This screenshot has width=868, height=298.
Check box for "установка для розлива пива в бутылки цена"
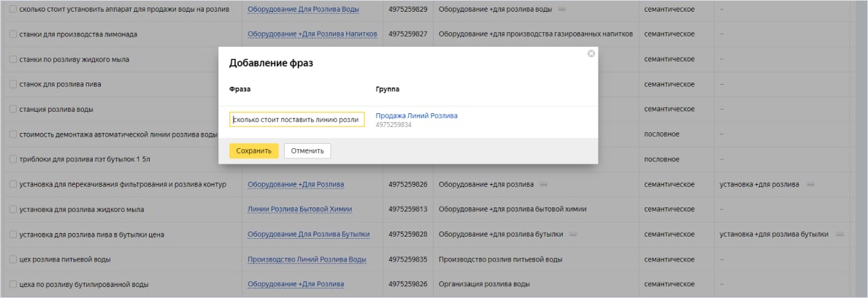click(13, 234)
